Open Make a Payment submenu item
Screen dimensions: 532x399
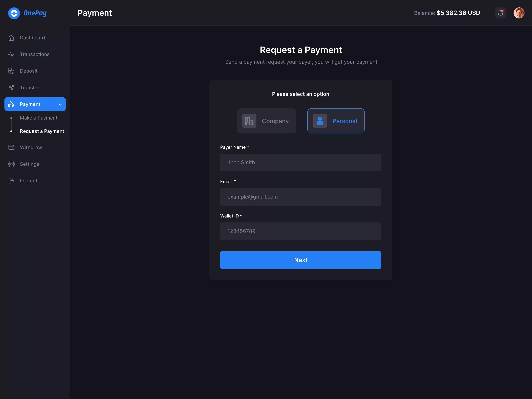click(x=38, y=118)
